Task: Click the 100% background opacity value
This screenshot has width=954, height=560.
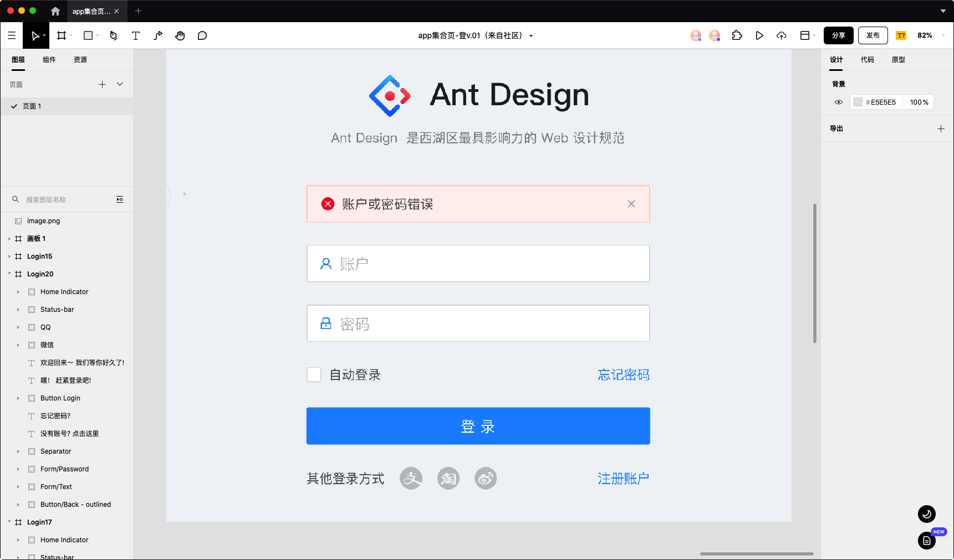Action: click(919, 102)
